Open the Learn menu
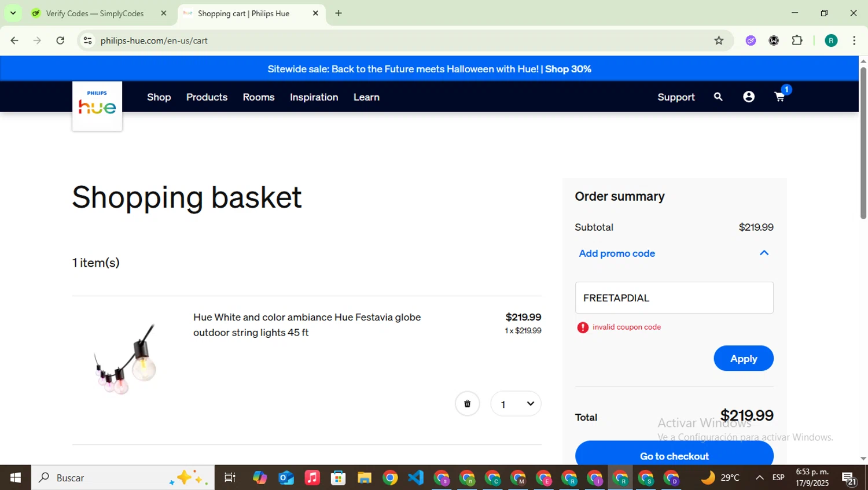868x490 pixels. click(366, 97)
